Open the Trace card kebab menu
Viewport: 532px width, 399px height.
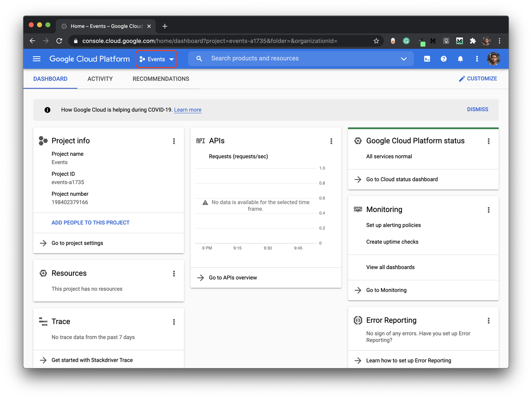[174, 322]
